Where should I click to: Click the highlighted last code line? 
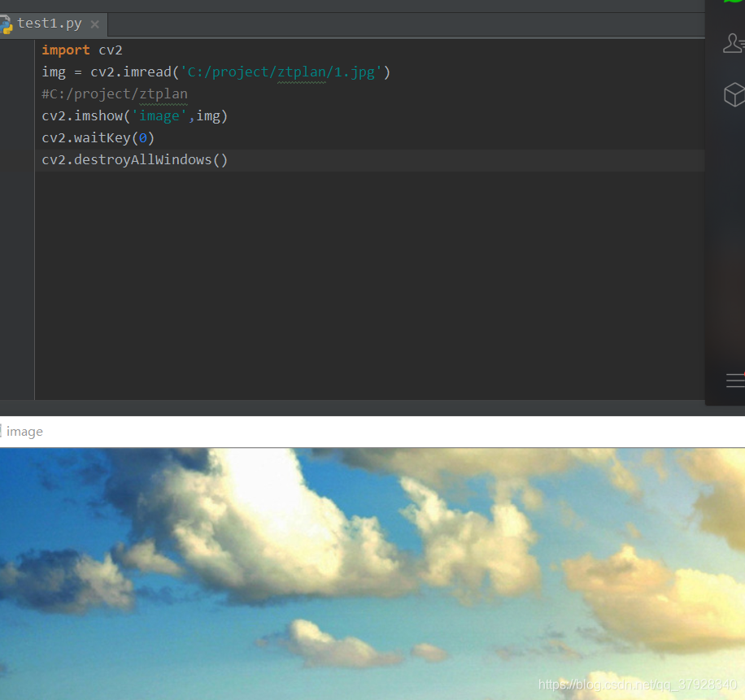(x=134, y=159)
